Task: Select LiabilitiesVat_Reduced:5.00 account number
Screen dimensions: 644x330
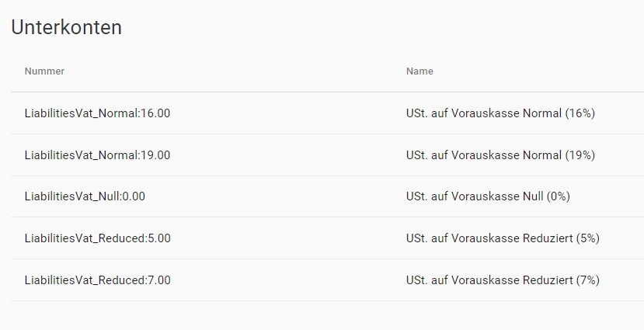Action: pyautogui.click(x=97, y=238)
